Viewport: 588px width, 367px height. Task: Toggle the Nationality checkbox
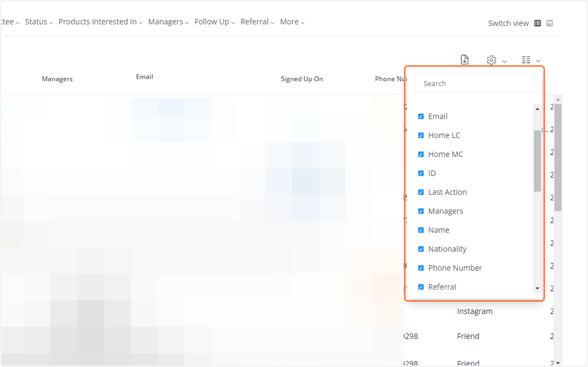tap(420, 249)
